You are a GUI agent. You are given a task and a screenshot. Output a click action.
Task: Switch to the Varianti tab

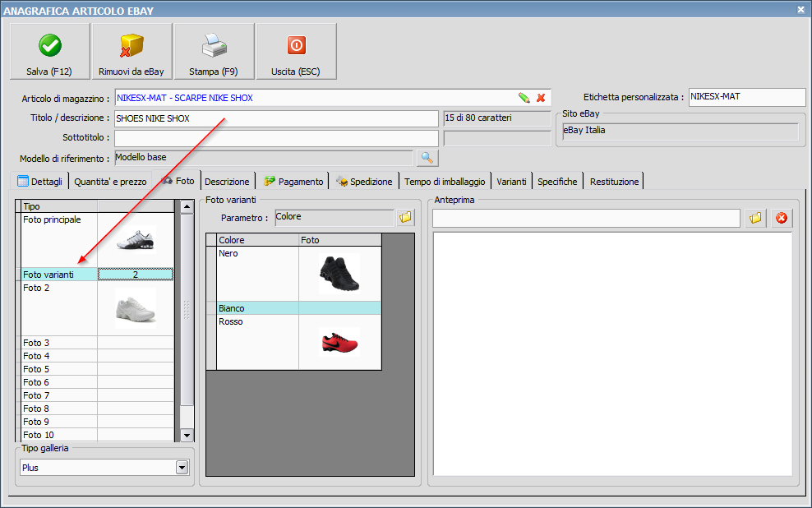coord(511,181)
